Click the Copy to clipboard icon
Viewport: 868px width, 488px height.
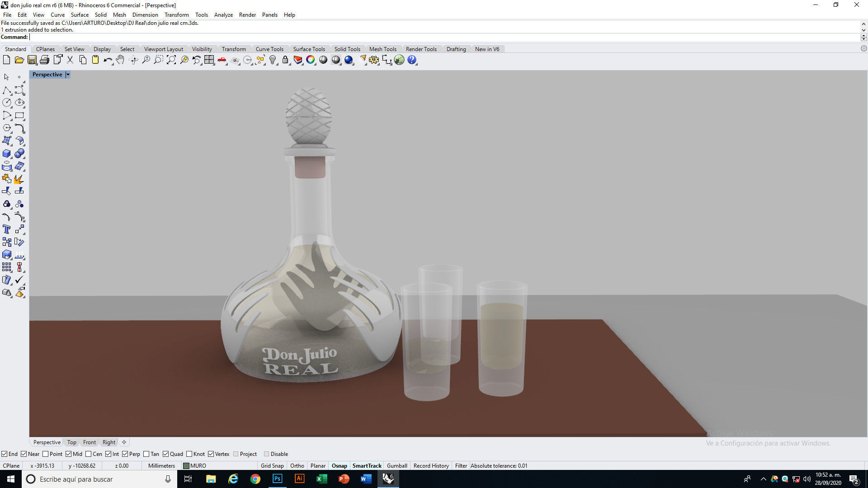83,60
